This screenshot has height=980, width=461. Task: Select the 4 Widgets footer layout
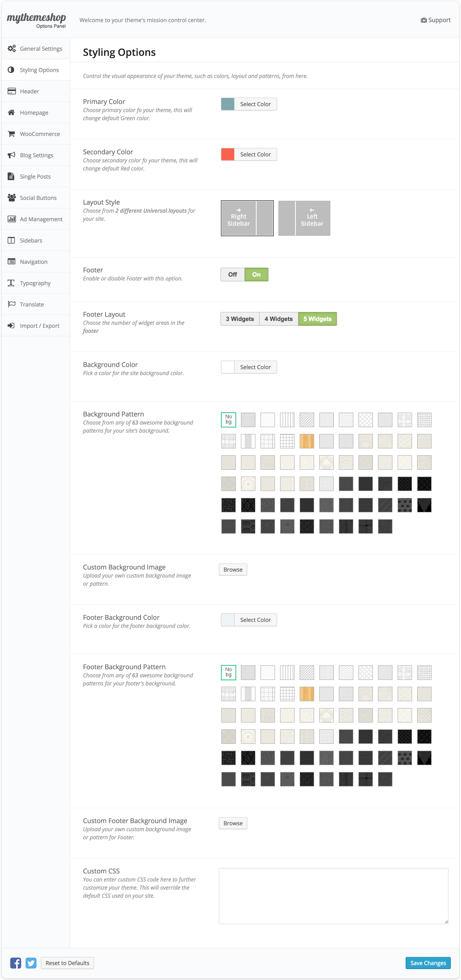(279, 319)
